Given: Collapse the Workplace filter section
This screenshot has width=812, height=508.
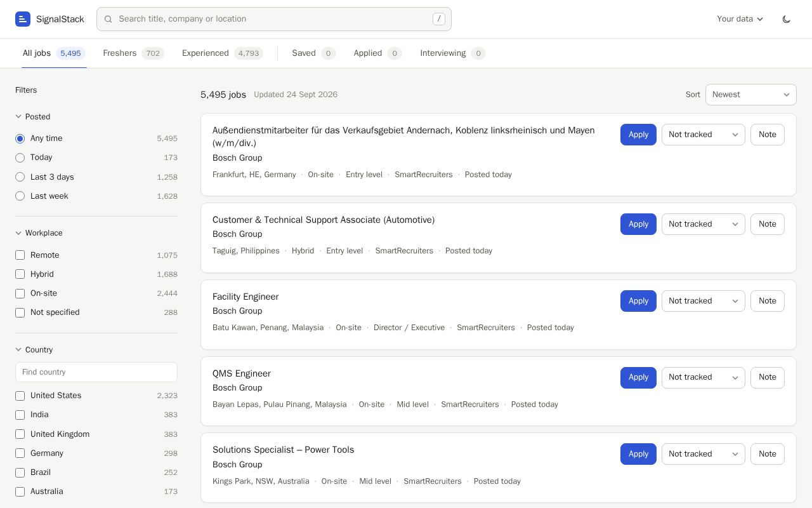Looking at the screenshot, I should [x=39, y=233].
